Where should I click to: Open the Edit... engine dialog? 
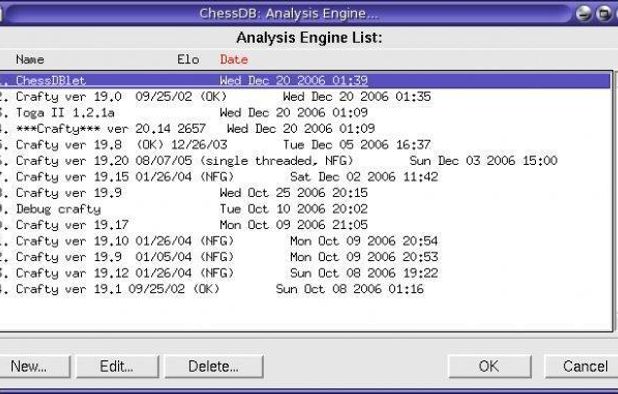(x=117, y=366)
